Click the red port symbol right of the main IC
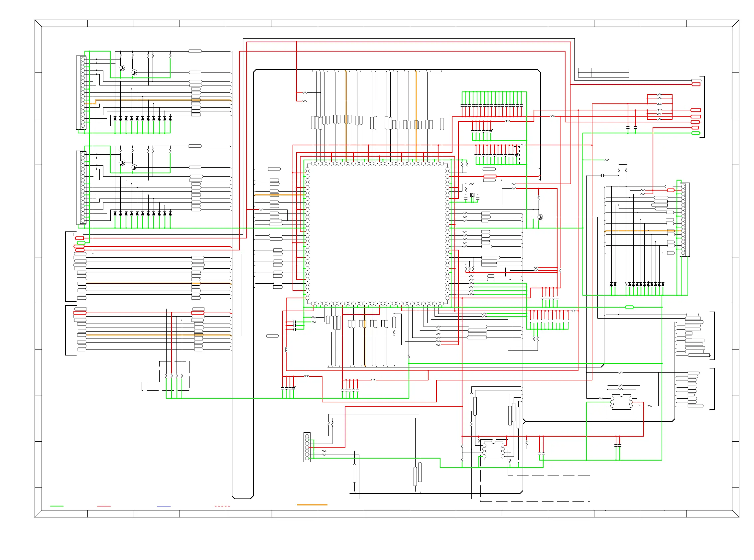Viewport: 754px width, 560px height. coord(490,176)
